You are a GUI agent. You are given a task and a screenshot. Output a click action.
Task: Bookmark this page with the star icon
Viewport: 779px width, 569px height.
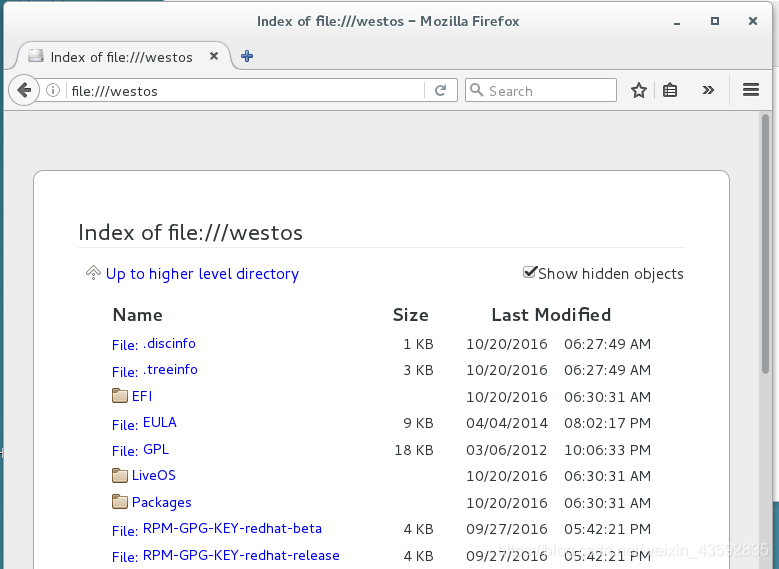(x=639, y=90)
